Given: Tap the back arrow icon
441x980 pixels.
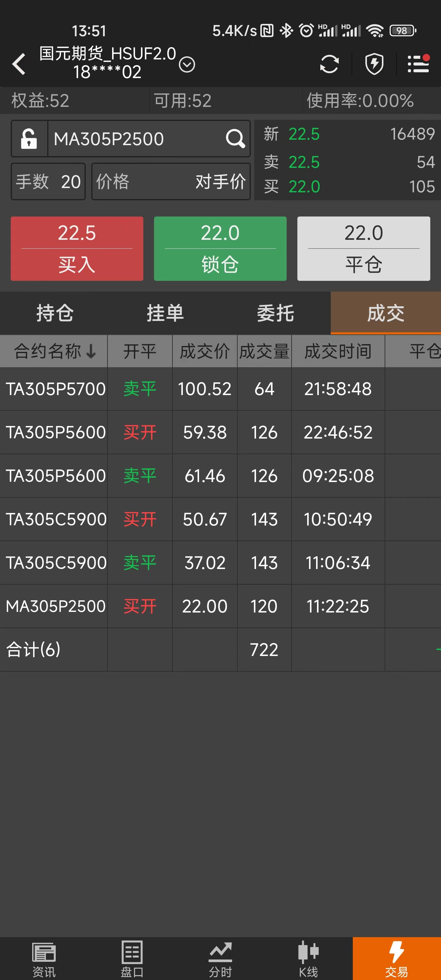Looking at the screenshot, I should (19, 64).
